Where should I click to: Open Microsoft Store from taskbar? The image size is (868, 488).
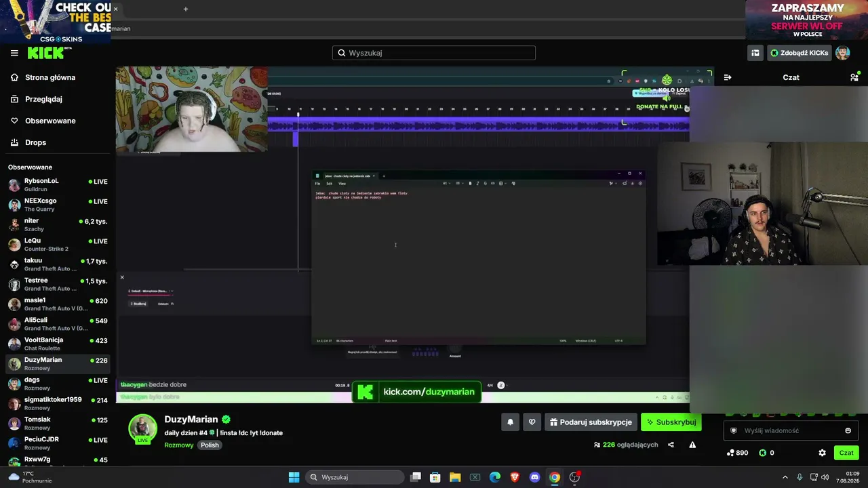435,477
